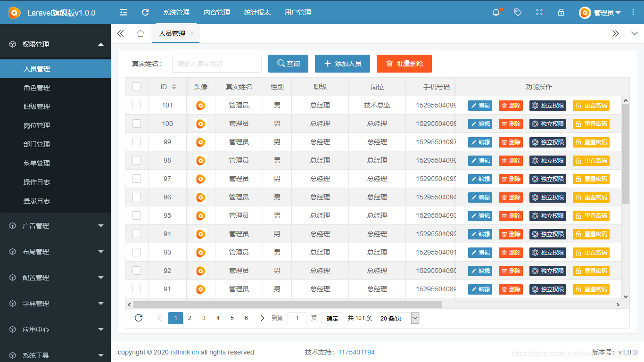
Task: Check the box for row 100
Action: pos(137,123)
